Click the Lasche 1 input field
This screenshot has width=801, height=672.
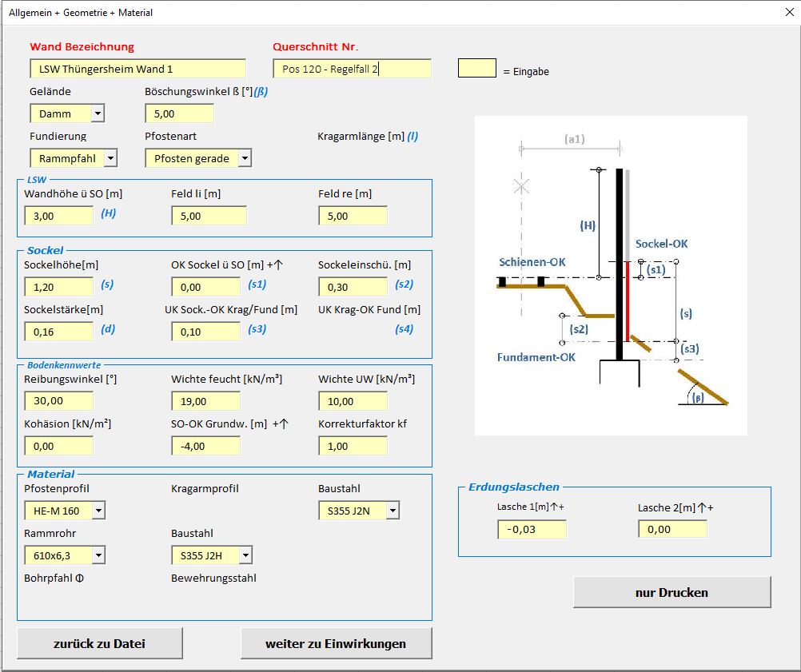tap(532, 529)
